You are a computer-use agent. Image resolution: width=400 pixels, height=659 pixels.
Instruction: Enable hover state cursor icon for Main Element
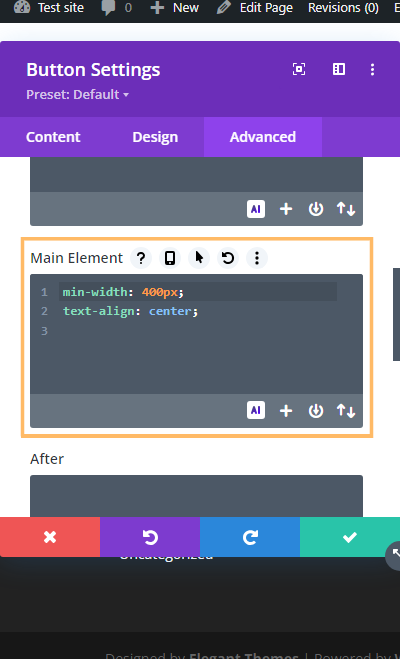click(199, 258)
